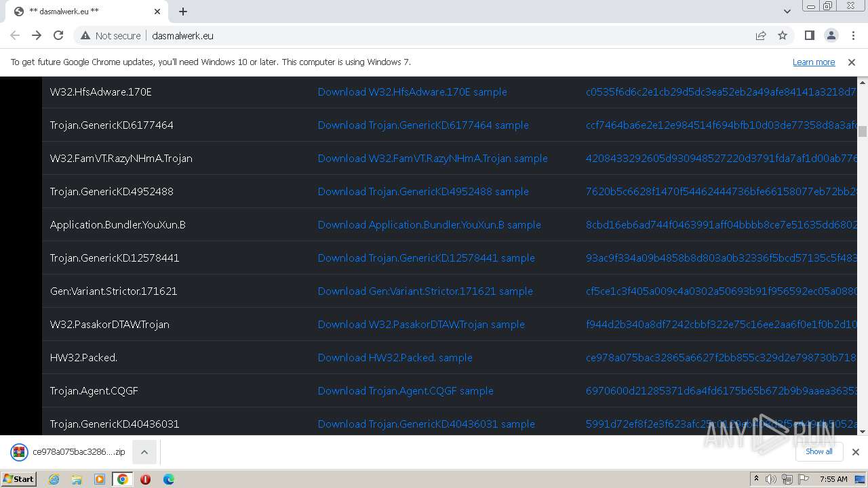Download W32.HfsAdware.170E sample

(412, 91)
